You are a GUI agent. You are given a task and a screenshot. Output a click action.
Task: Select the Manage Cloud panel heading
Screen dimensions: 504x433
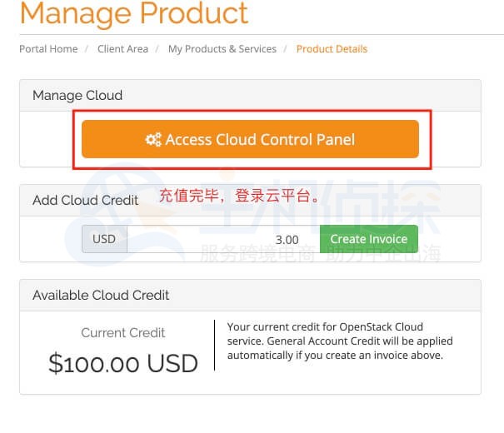point(77,96)
